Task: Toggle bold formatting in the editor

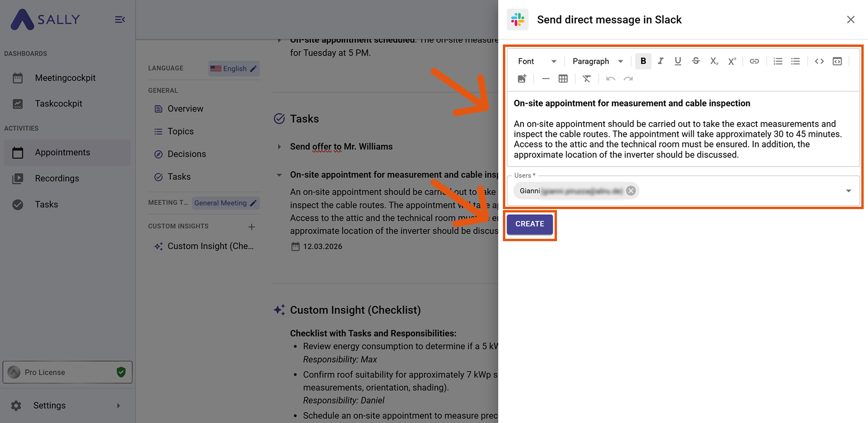Action: click(x=643, y=61)
